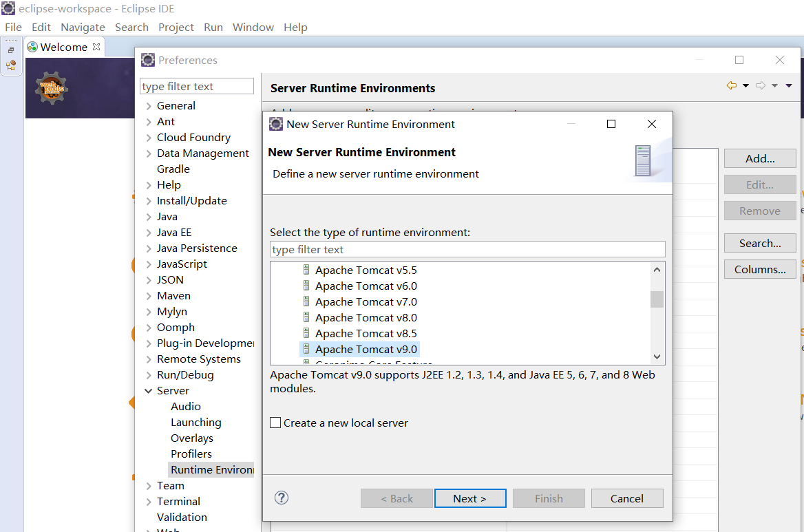Expand the General preferences node
The image size is (804, 532).
[149, 106]
